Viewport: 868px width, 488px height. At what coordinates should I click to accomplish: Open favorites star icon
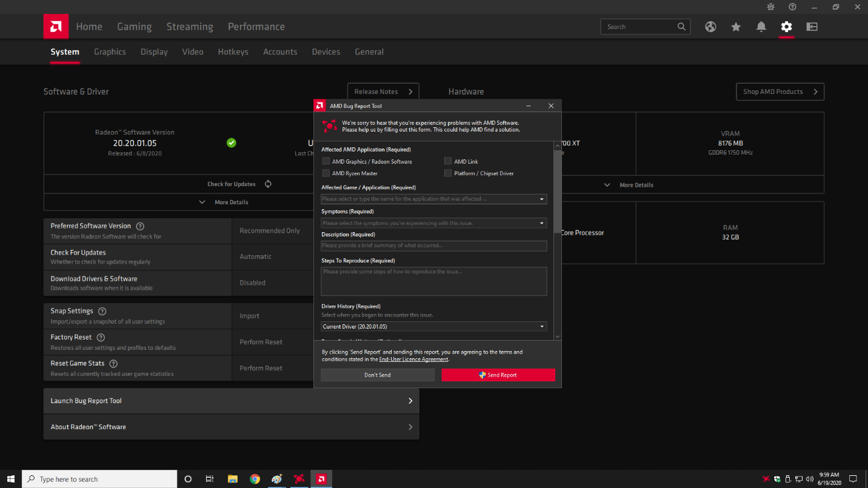pos(736,27)
